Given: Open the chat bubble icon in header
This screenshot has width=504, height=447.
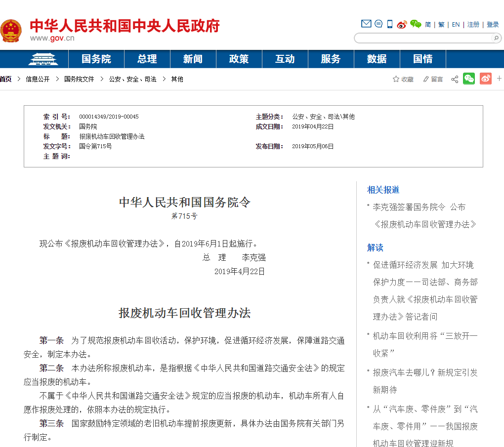Looking at the screenshot, I should [x=378, y=24].
